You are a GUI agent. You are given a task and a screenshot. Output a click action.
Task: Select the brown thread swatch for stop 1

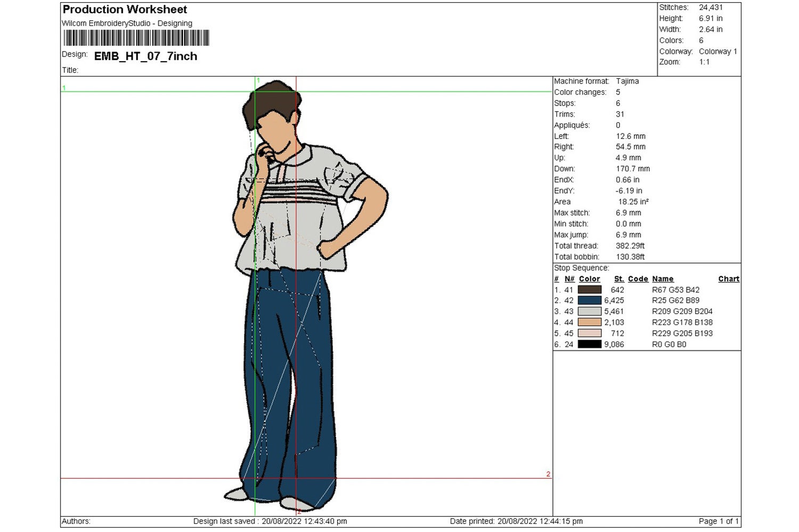(589, 289)
